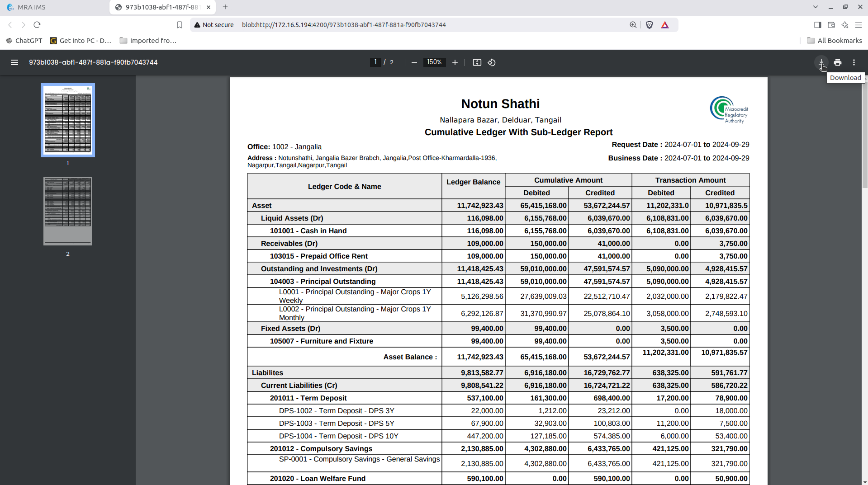Toggle the PDF sidebar hamburger menu
The image size is (868, 485).
click(14, 62)
